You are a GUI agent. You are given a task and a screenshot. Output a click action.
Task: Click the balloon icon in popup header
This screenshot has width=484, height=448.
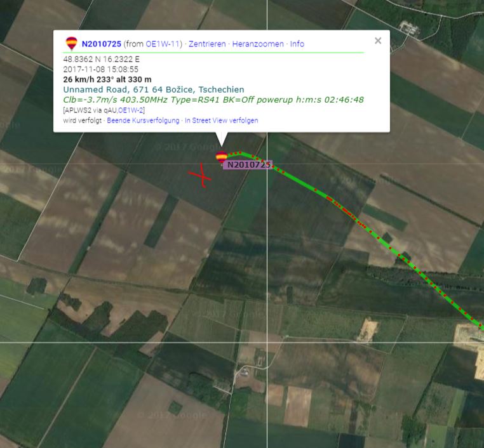pyautogui.click(x=72, y=44)
